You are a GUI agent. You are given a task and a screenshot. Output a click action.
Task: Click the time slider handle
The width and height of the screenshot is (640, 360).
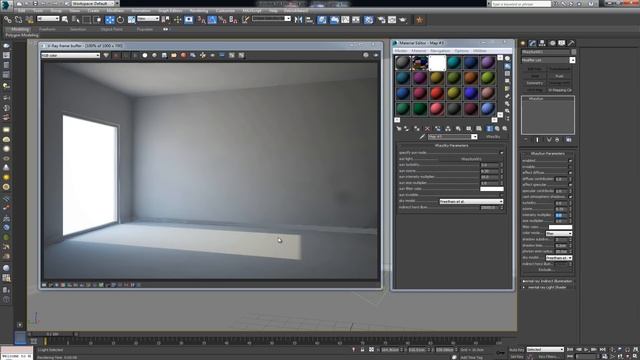point(53,334)
